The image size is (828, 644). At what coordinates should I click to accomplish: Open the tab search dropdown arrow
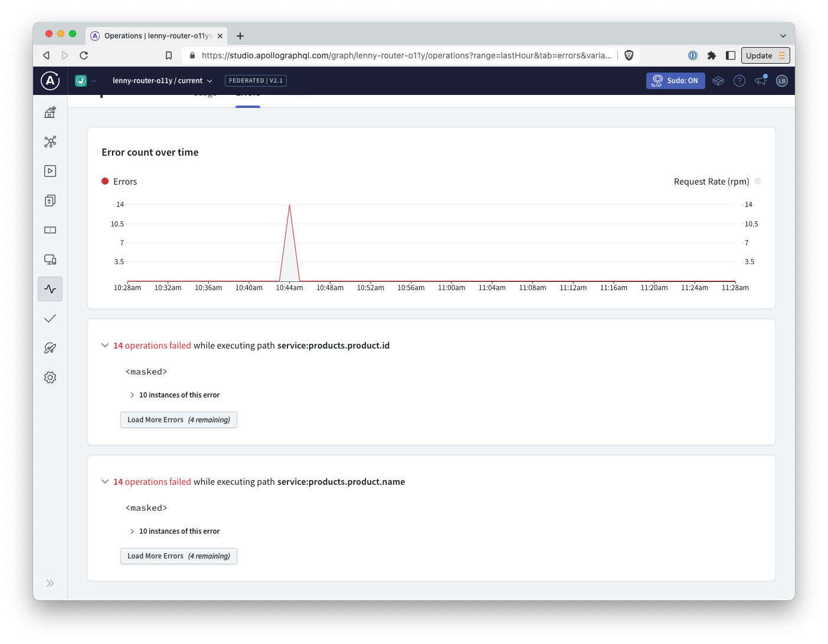pos(783,36)
